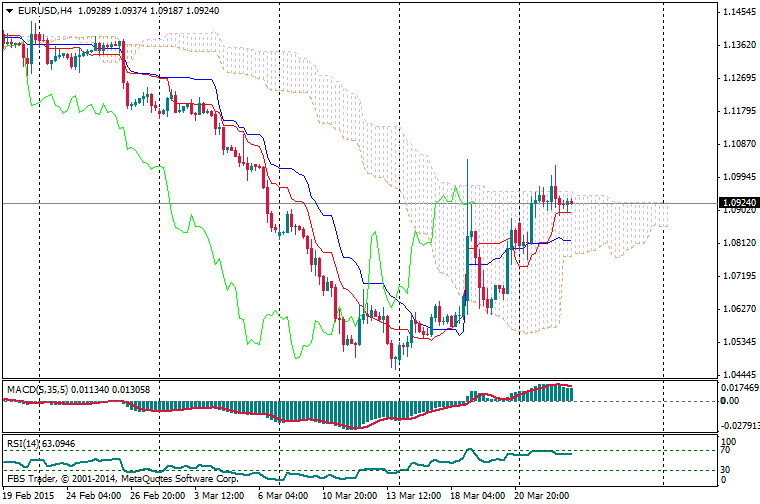Screen dimensions: 760x504
Task: Click the 1.13620 price axis value
Action: coord(738,45)
